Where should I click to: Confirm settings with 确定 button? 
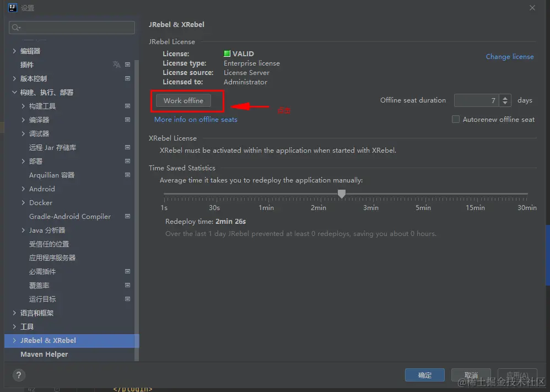point(425,375)
